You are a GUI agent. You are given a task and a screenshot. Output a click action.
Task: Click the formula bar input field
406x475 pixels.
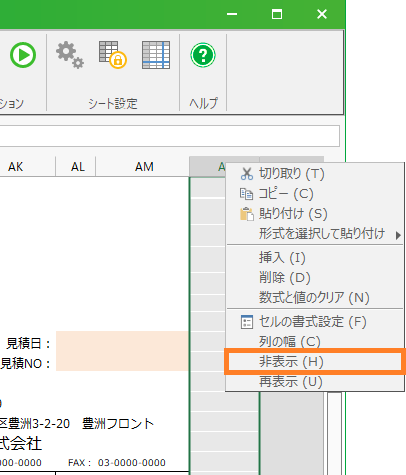pyautogui.click(x=169, y=136)
